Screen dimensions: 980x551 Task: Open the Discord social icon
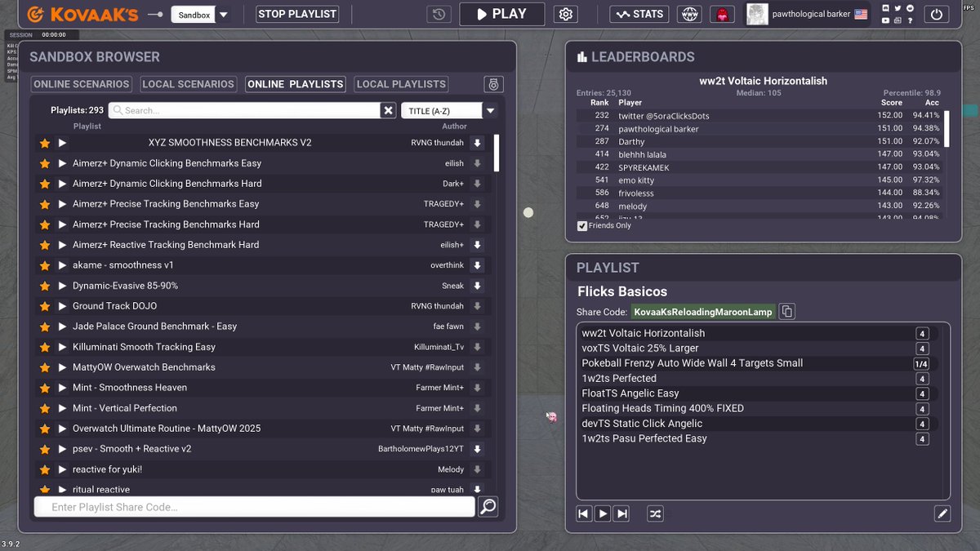(886, 8)
